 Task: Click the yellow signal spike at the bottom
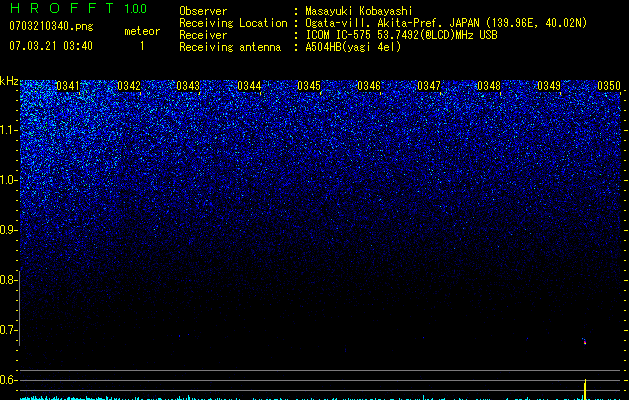pyautogui.click(x=585, y=389)
